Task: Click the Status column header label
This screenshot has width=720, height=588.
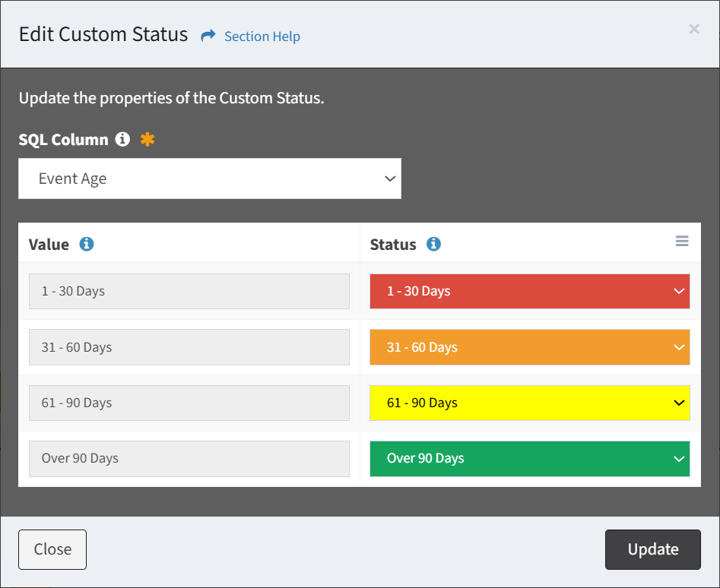Action: tap(393, 245)
